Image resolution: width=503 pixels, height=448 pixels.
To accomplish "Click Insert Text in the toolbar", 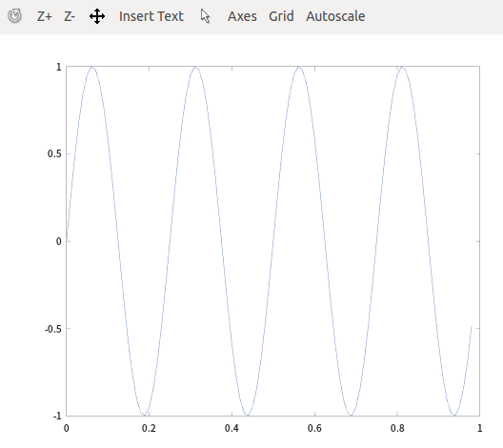I will pos(151,16).
